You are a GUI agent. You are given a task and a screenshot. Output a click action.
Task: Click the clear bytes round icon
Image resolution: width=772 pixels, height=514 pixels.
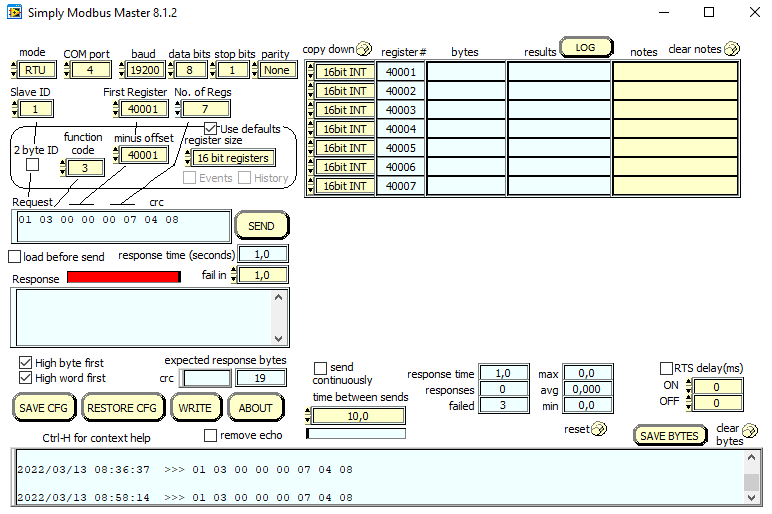750,430
